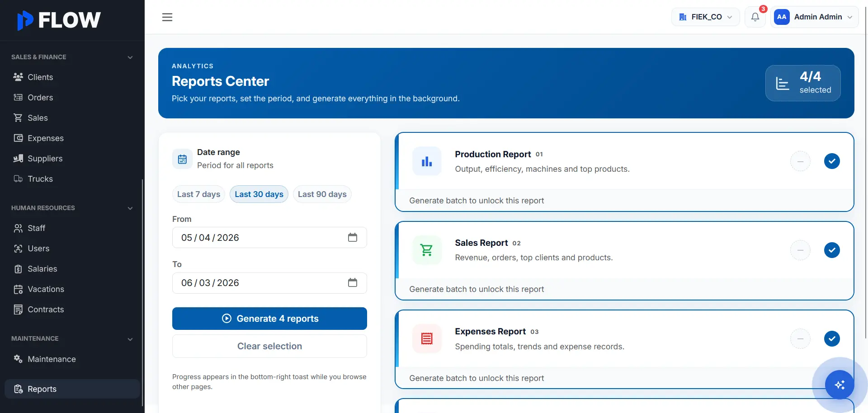
Task: Click the Sales Report dash status circle
Action: tap(800, 250)
